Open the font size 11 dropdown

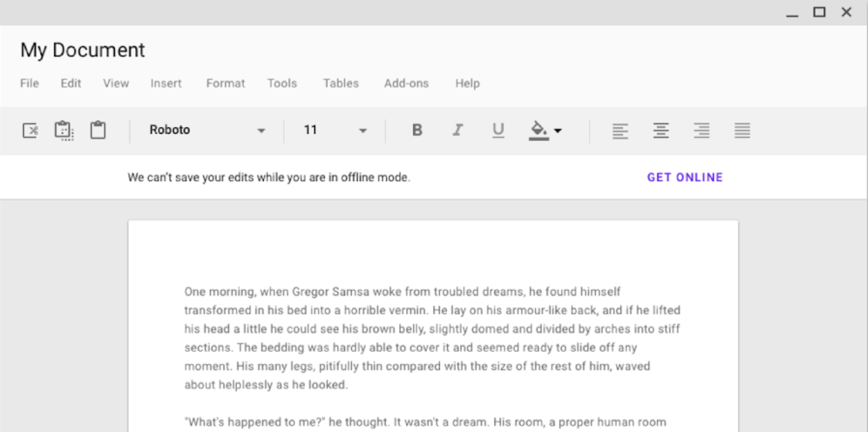[335, 130]
